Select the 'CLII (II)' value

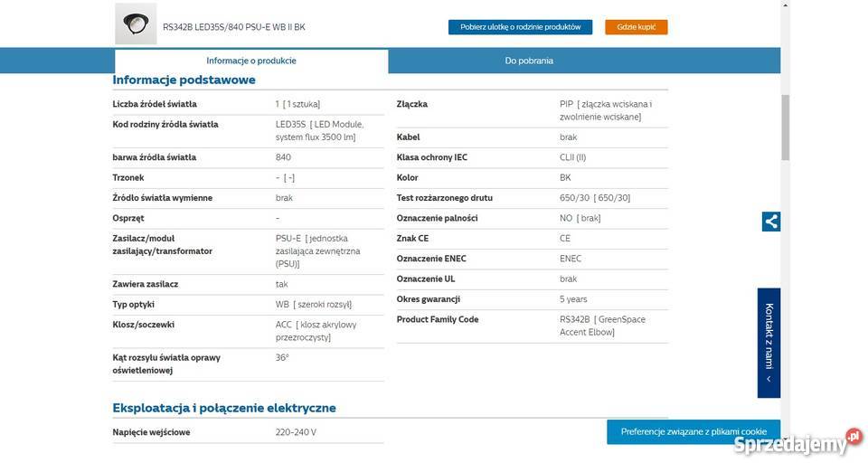coord(572,157)
